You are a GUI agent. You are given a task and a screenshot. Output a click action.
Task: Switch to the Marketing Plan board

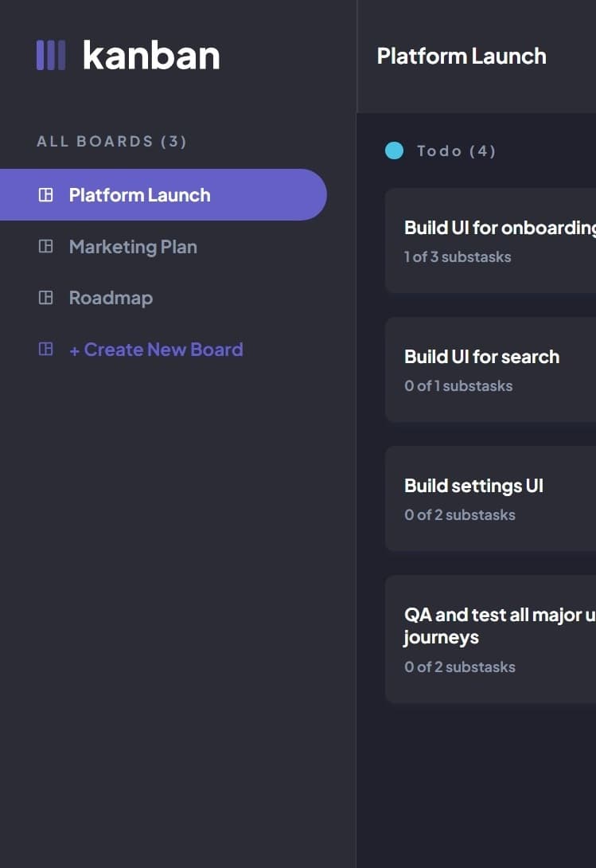click(x=133, y=246)
